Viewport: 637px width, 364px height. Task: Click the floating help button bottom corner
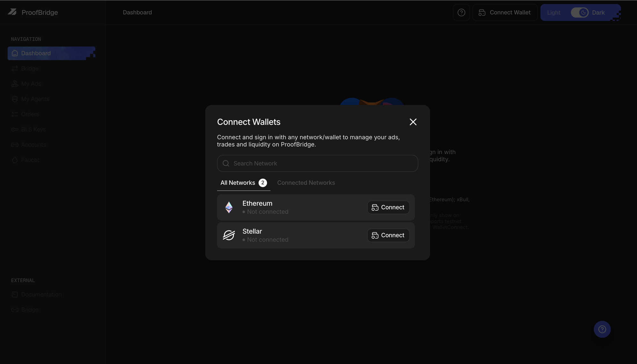tap(602, 329)
